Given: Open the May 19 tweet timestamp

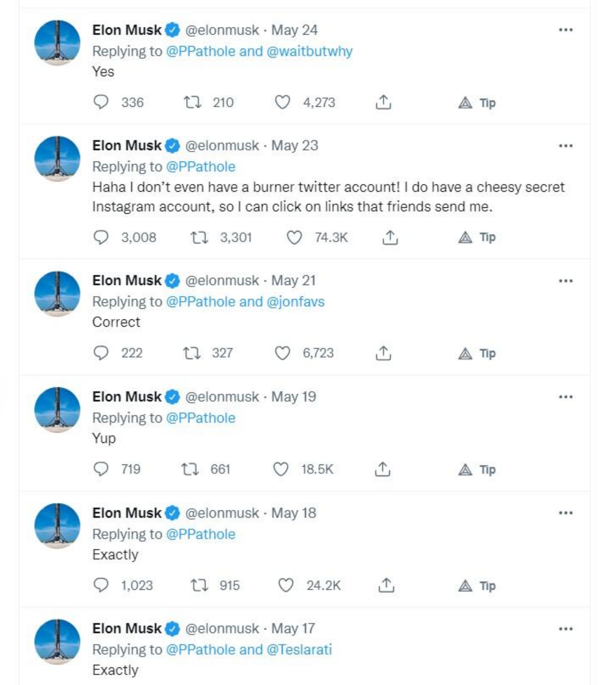Looking at the screenshot, I should [293, 397].
